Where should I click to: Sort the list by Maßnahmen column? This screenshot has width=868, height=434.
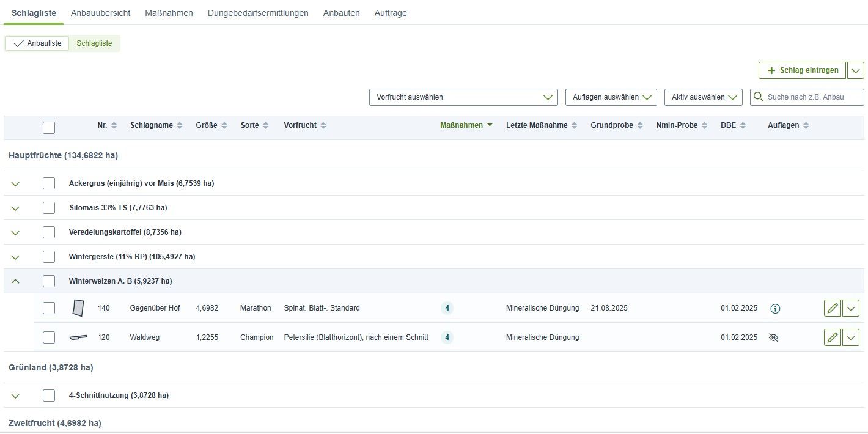coord(465,125)
